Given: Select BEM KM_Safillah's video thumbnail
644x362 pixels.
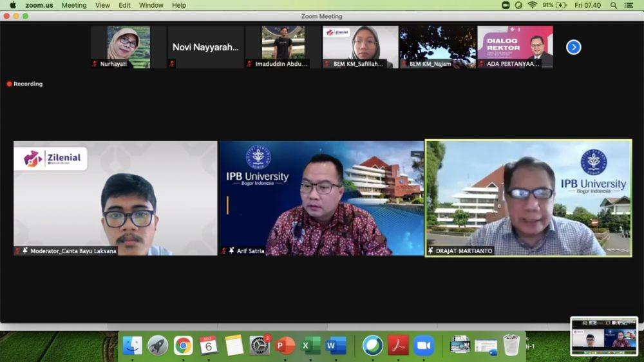Looking at the screenshot, I should (361, 47).
